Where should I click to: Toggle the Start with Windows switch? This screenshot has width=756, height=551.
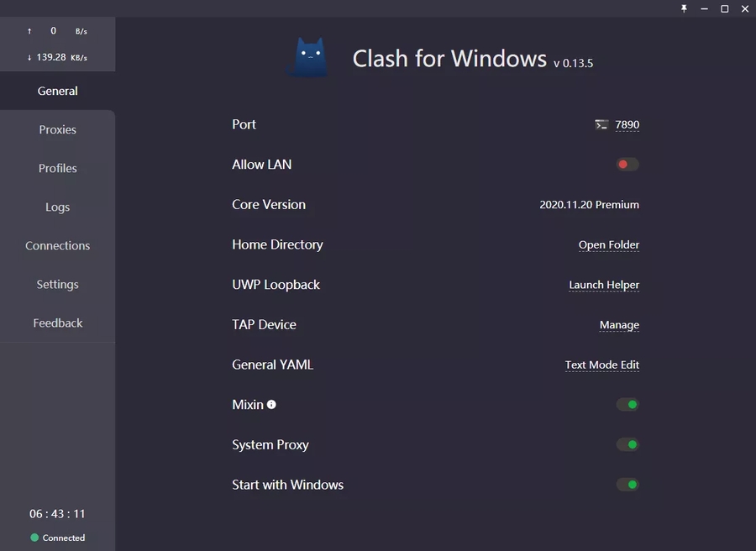627,485
